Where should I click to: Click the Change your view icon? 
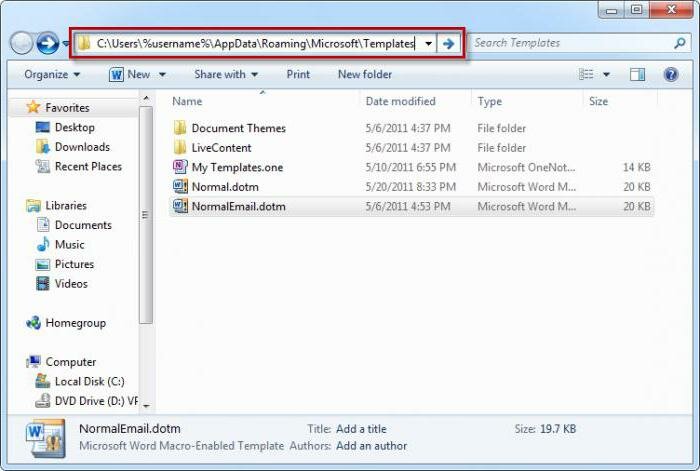click(x=586, y=74)
